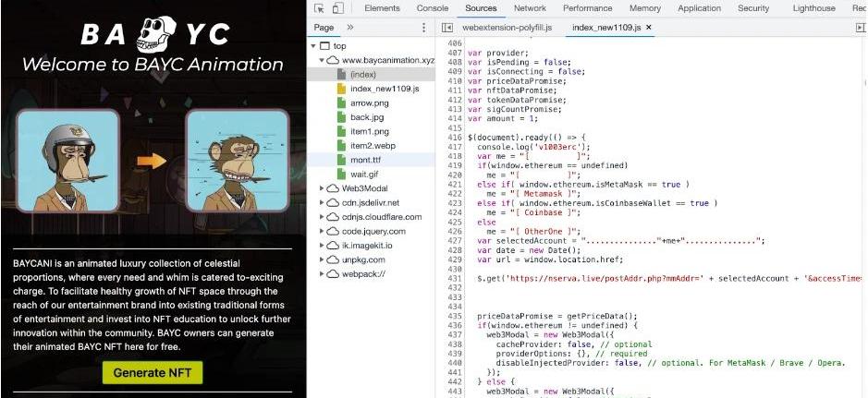Click the green arrow.png file icon
This screenshot has width=868, height=398.
[x=341, y=103]
